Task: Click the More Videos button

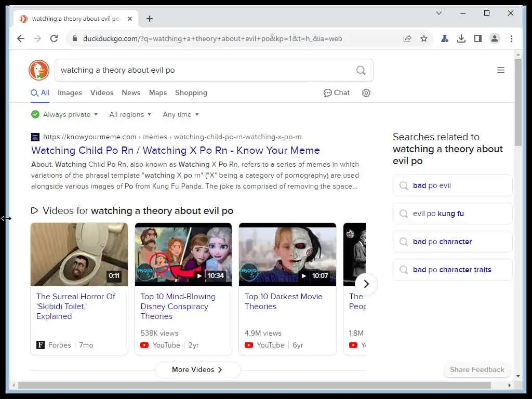Action: coord(197,369)
